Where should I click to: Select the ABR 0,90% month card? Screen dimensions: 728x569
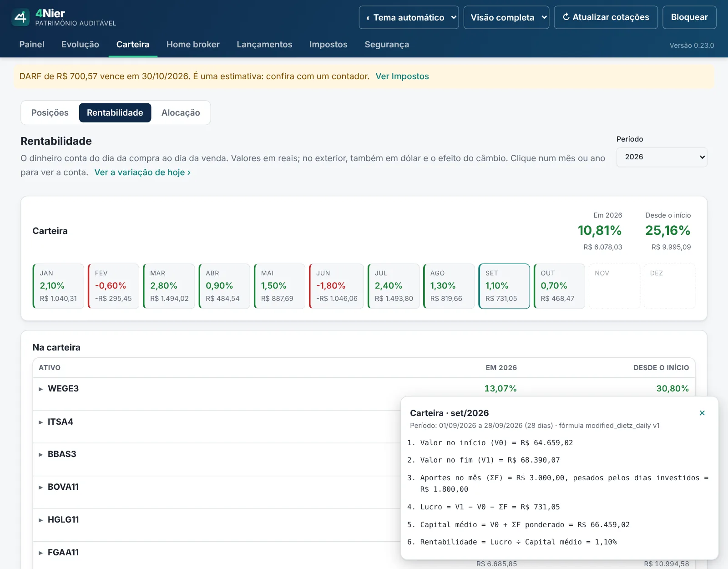(x=224, y=286)
